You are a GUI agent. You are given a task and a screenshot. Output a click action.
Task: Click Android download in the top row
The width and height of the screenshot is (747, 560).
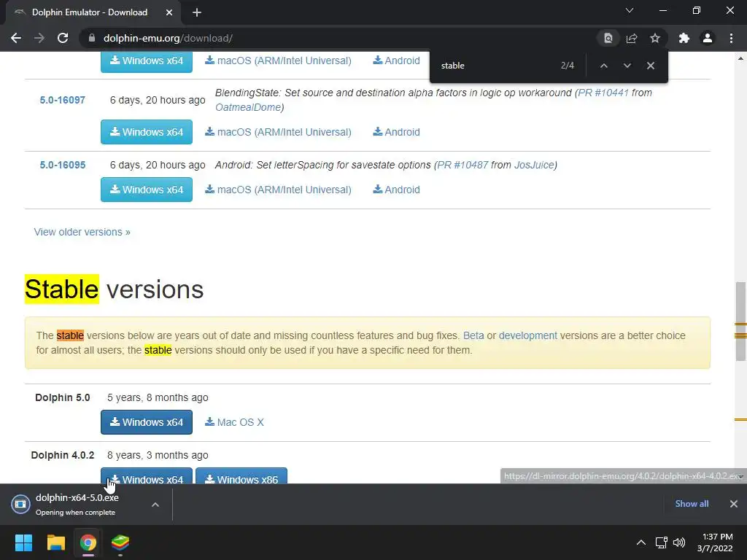coord(396,61)
